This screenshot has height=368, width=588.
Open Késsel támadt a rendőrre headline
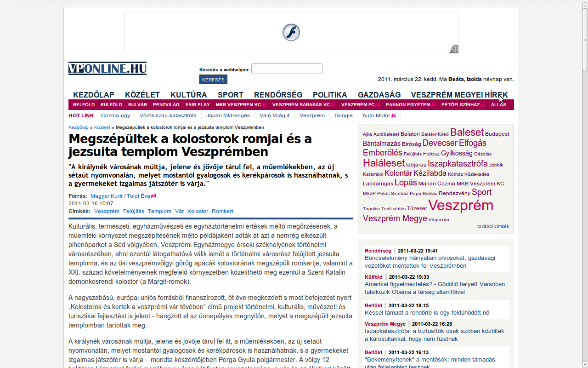(x=427, y=313)
